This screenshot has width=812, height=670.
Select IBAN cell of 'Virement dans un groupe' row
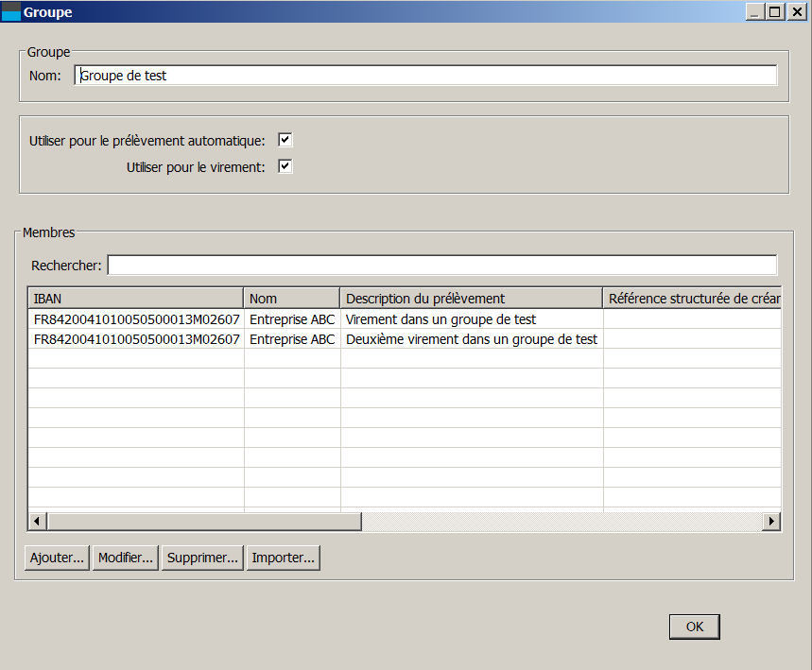136,319
